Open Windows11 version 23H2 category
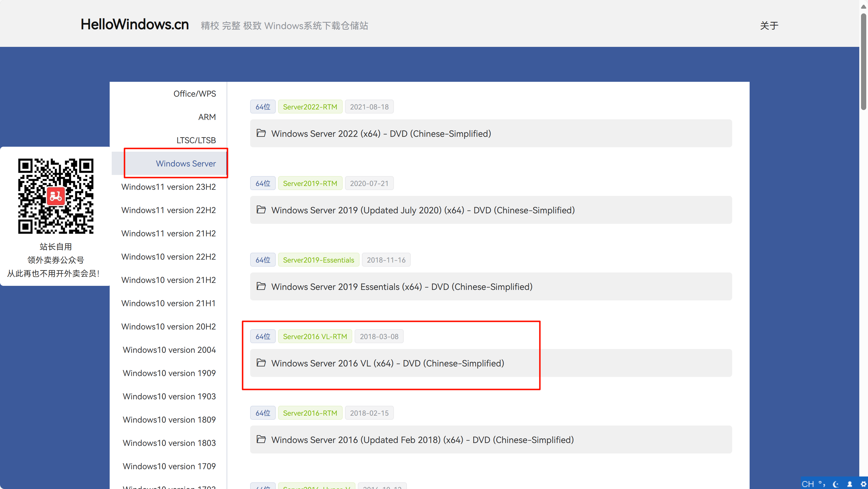This screenshot has height=489, width=868. pos(168,187)
